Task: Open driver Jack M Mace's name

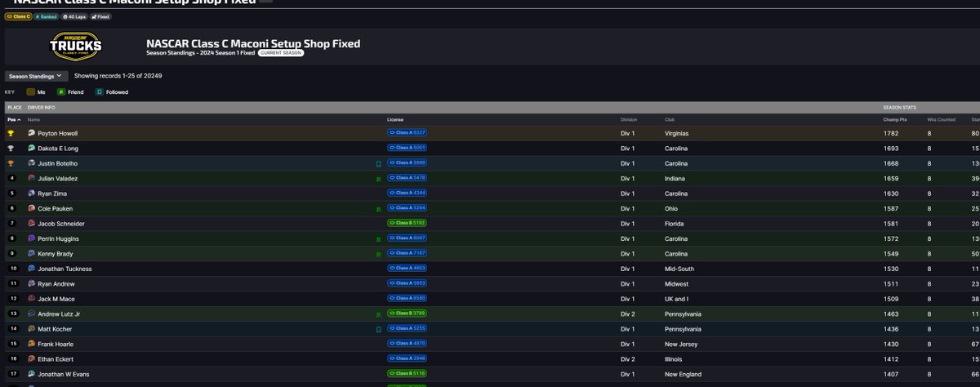Action: coord(57,299)
